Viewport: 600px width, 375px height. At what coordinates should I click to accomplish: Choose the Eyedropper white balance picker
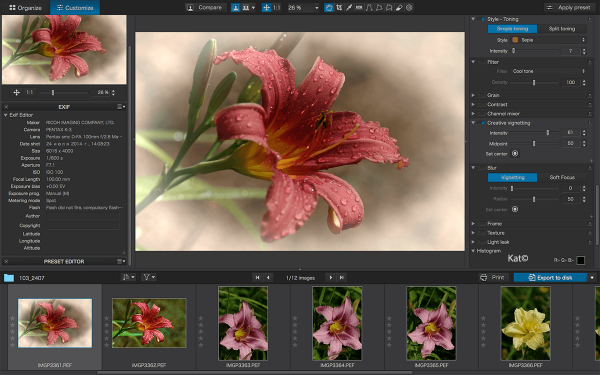[349, 8]
